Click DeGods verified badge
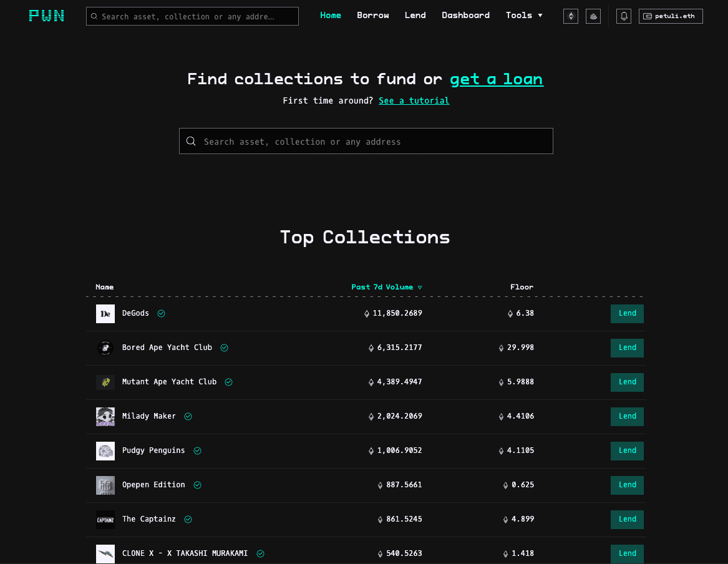This screenshot has width=728, height=564. (161, 313)
